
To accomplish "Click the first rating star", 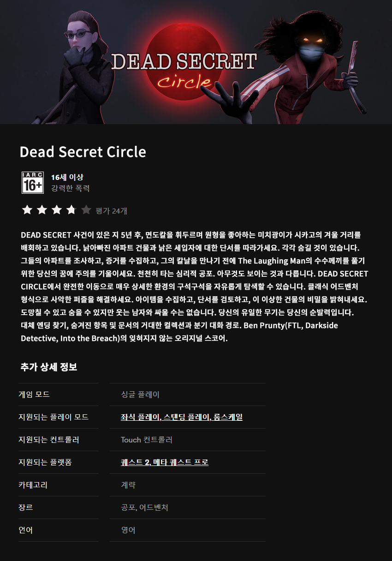I will click(27, 210).
